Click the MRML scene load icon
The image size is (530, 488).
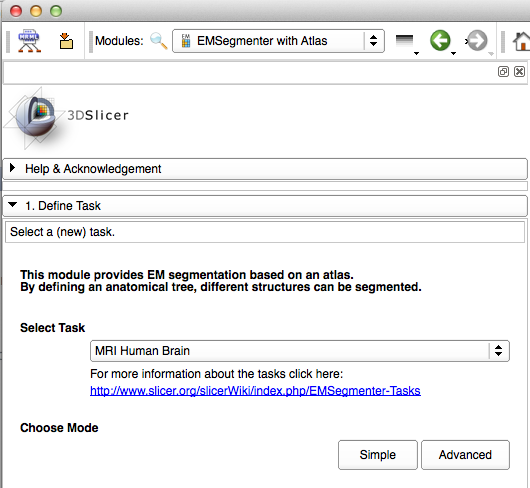pyautogui.click(x=29, y=41)
